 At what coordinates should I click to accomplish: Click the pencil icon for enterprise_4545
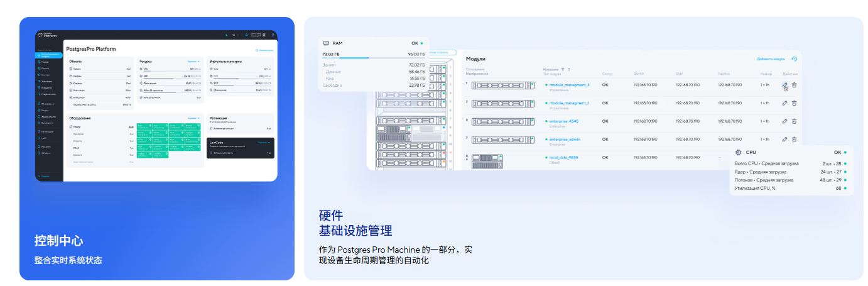784,121
